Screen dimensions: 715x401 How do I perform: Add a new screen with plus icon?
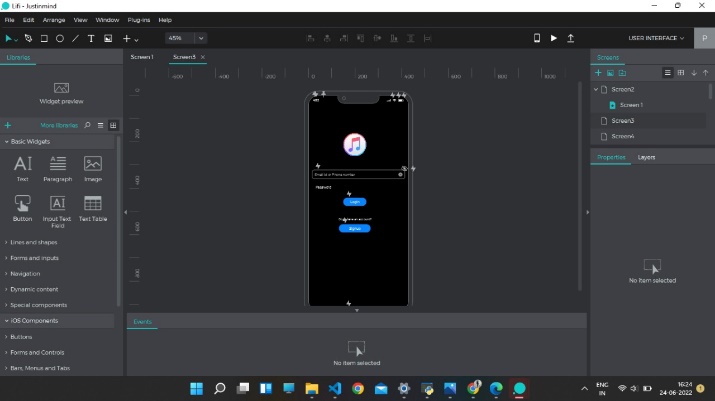pos(598,73)
